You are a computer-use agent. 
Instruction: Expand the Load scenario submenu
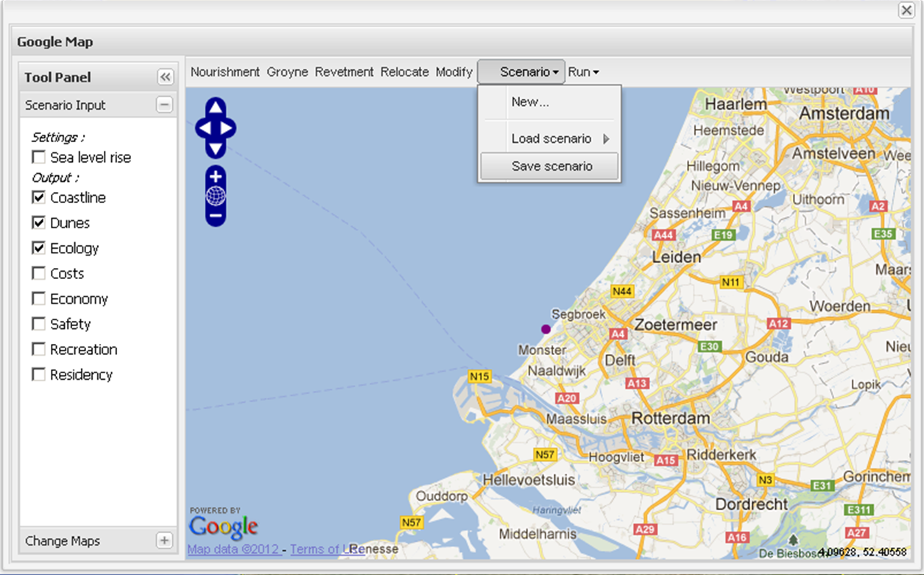550,138
